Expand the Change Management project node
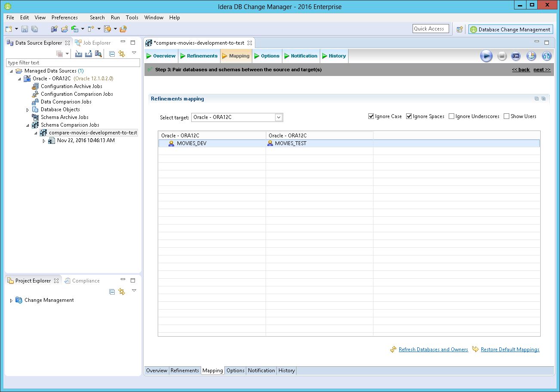560x392 pixels. click(x=11, y=301)
